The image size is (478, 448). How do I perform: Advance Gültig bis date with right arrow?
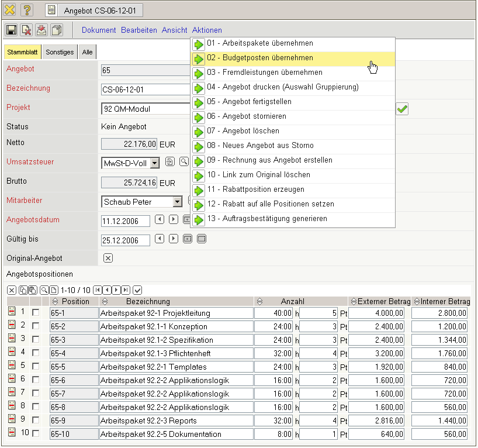point(173,239)
